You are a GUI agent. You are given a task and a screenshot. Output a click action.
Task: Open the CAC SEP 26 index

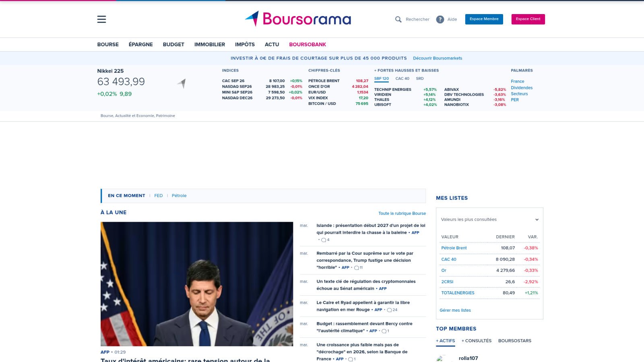click(x=233, y=81)
